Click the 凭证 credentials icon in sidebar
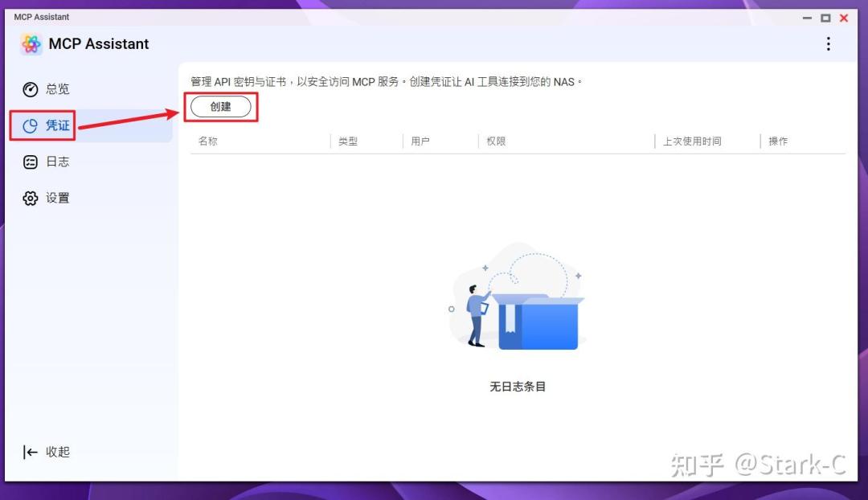Viewport: 868px width, 500px height. (31, 125)
